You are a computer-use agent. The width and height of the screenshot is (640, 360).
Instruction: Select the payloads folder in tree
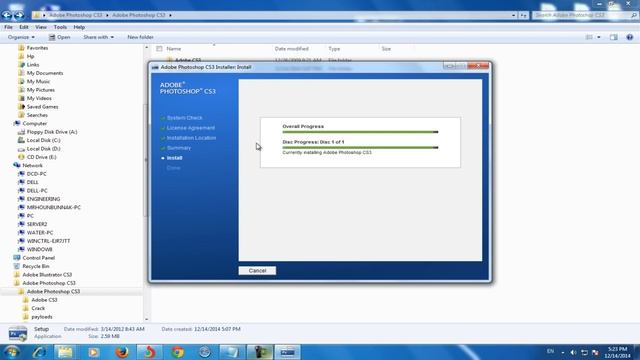coord(42,317)
